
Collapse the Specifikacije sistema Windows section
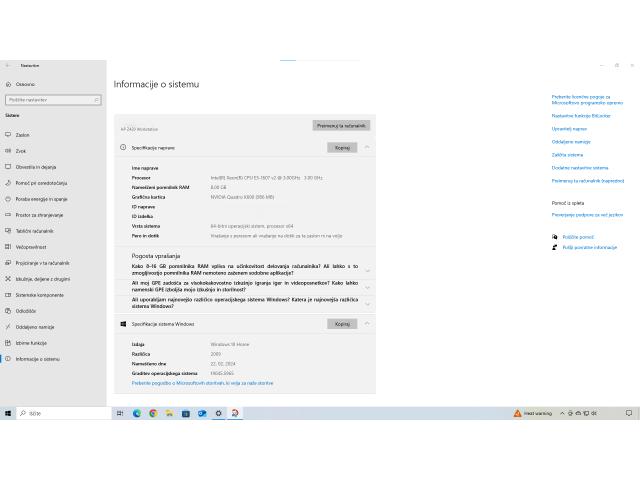pyautogui.click(x=367, y=324)
